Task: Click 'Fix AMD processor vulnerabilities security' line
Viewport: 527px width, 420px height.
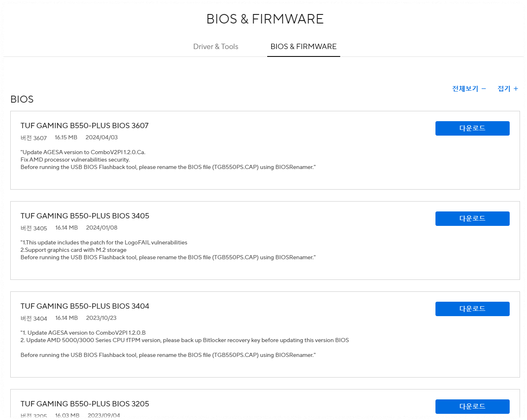Action: click(75, 160)
